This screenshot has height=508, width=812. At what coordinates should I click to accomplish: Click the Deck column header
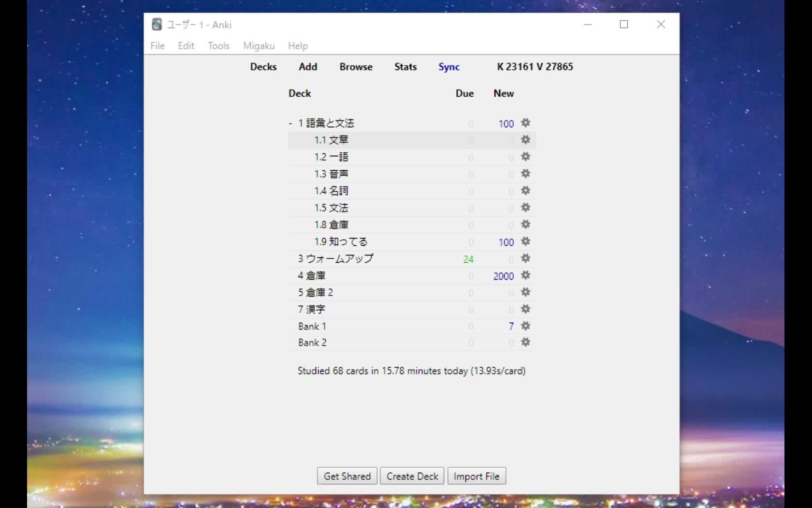coord(300,93)
